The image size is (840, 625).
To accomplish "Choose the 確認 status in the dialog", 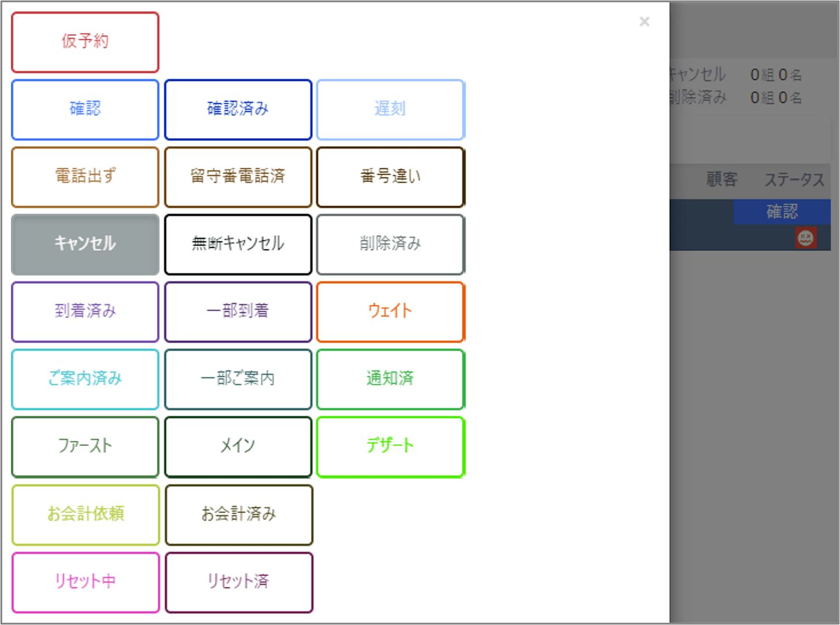I will (85, 110).
